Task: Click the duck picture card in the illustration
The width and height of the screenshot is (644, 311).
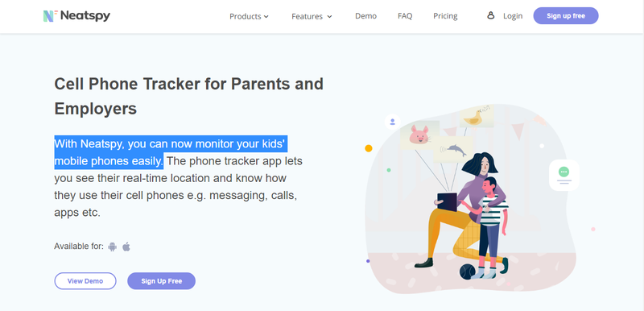Action: 476,116
